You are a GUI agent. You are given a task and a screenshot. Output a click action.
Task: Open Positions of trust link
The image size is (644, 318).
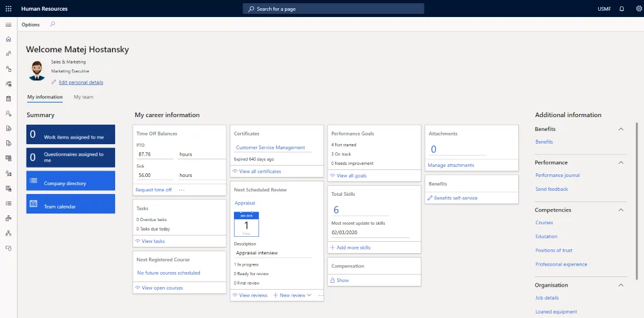pos(553,251)
